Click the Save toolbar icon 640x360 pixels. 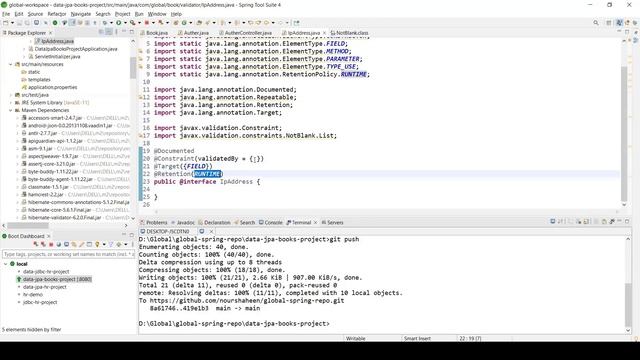click(19, 23)
